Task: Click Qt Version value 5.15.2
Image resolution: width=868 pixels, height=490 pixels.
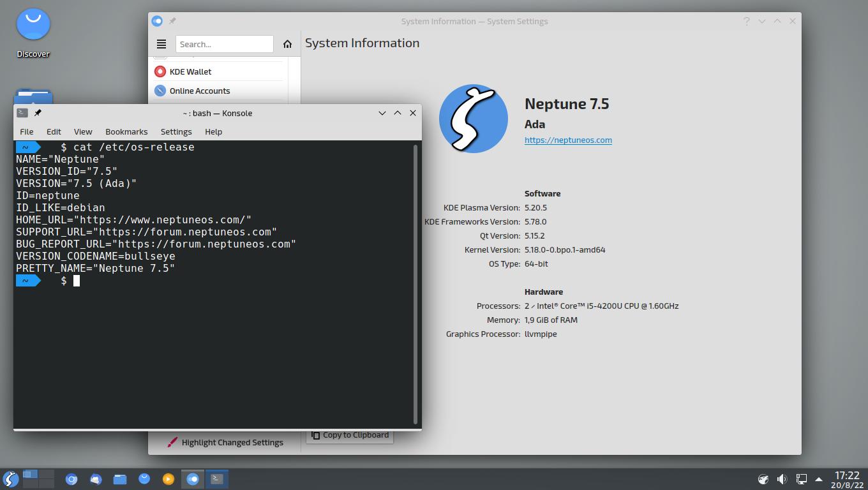Action: coord(534,235)
